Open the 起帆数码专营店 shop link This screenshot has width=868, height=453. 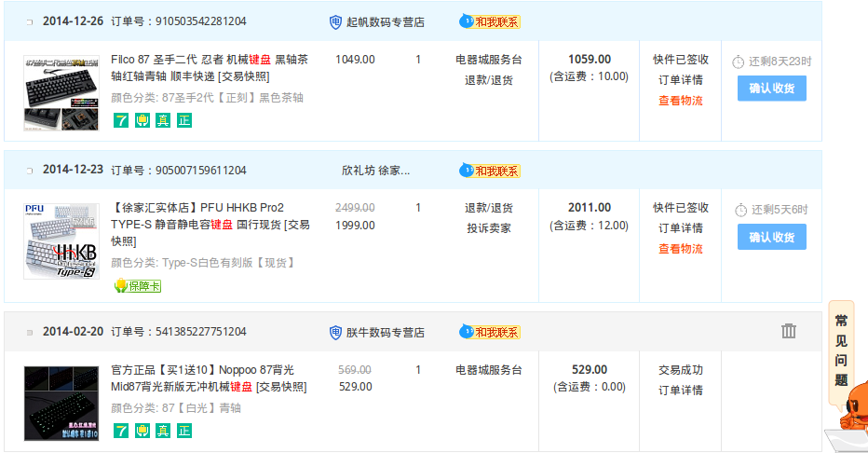(x=385, y=21)
